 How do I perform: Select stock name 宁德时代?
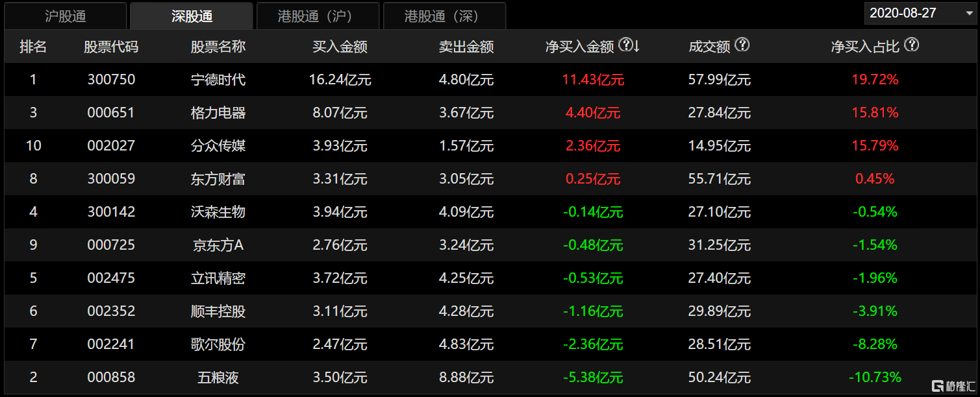218,80
